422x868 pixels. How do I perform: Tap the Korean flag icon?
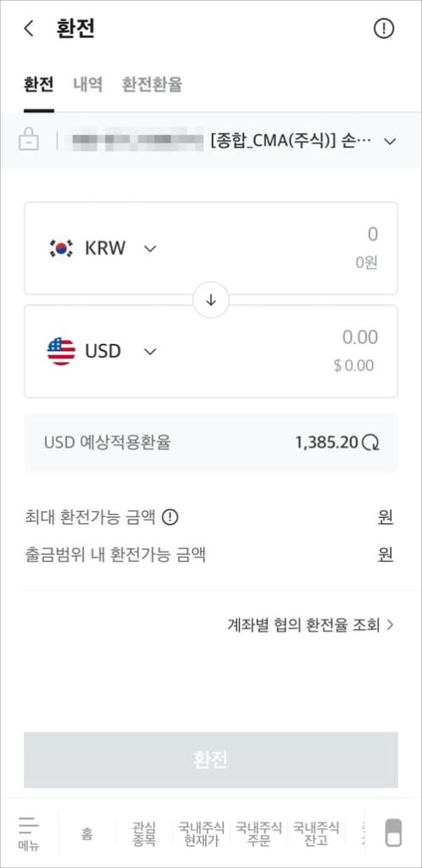pyautogui.click(x=61, y=248)
